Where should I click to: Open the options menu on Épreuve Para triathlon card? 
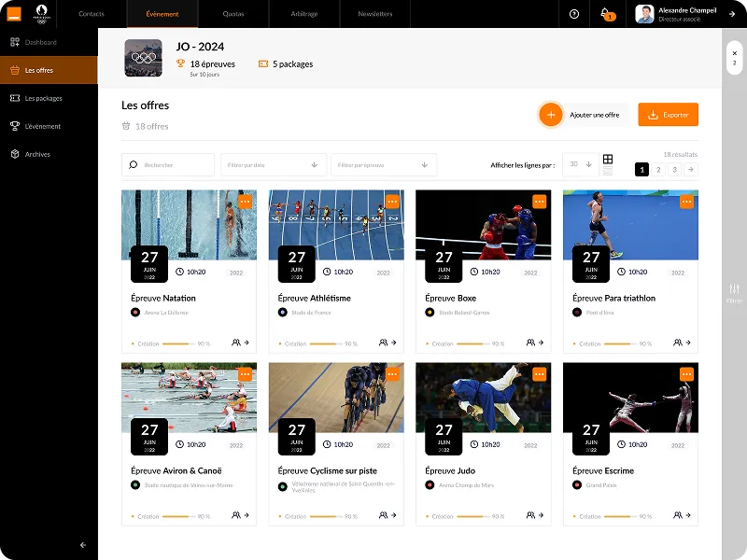click(x=686, y=202)
